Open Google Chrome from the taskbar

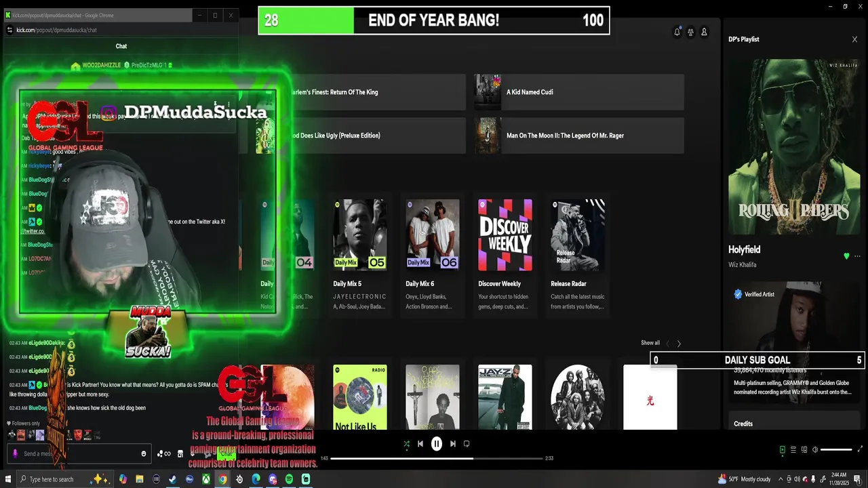click(222, 479)
